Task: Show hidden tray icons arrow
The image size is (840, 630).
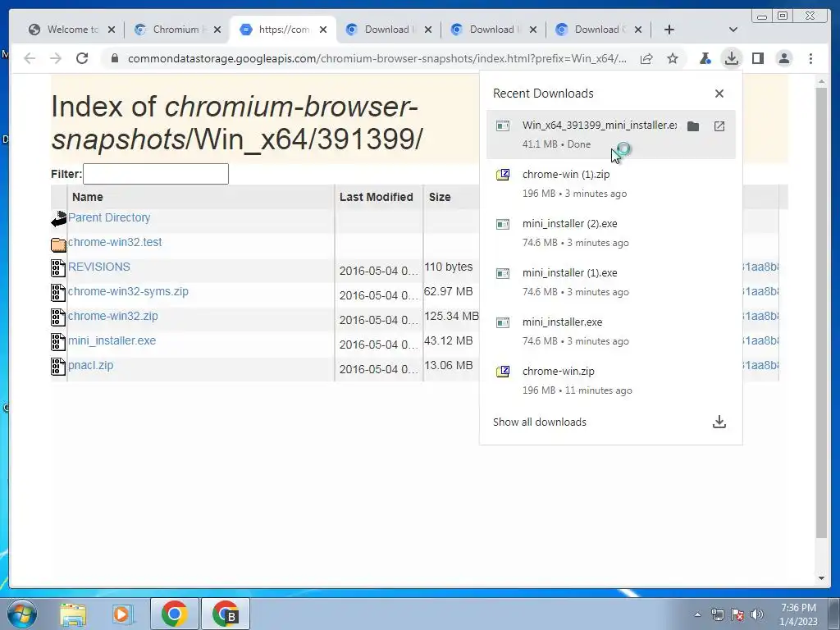Action: click(x=697, y=614)
